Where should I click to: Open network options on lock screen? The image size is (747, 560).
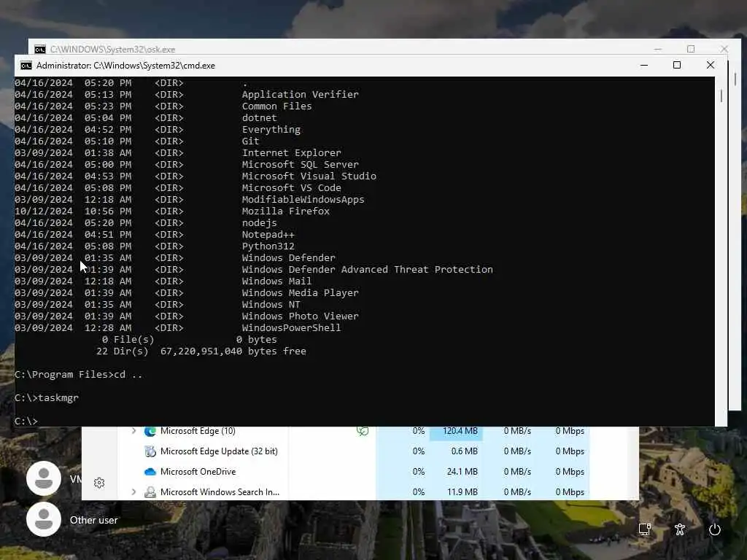645,529
